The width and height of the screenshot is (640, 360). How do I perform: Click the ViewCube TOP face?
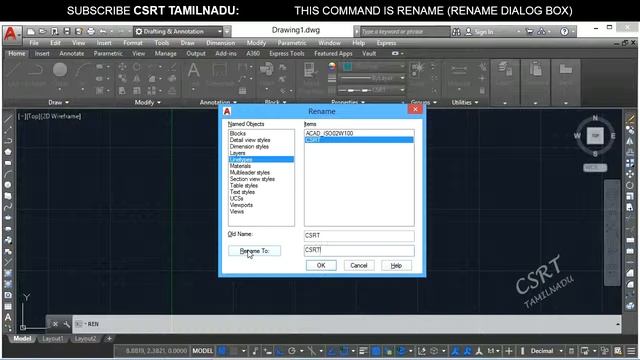point(595,136)
